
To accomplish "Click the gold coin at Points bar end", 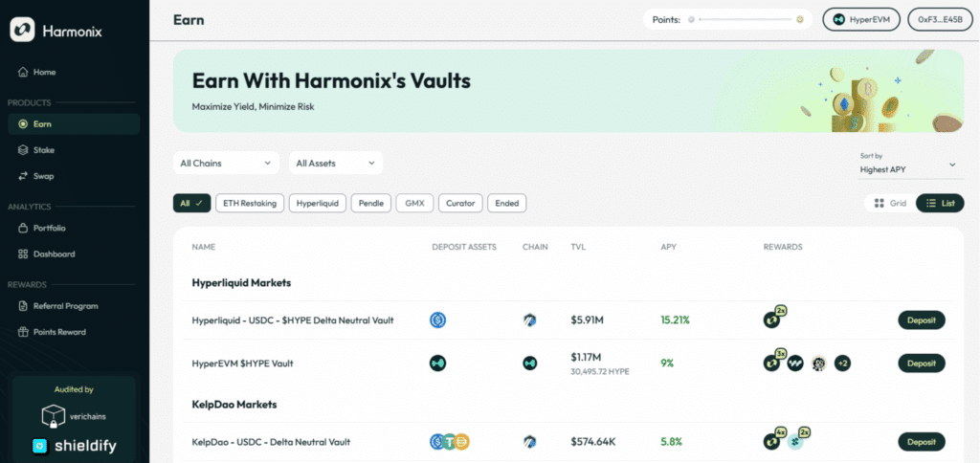I will pos(799,19).
